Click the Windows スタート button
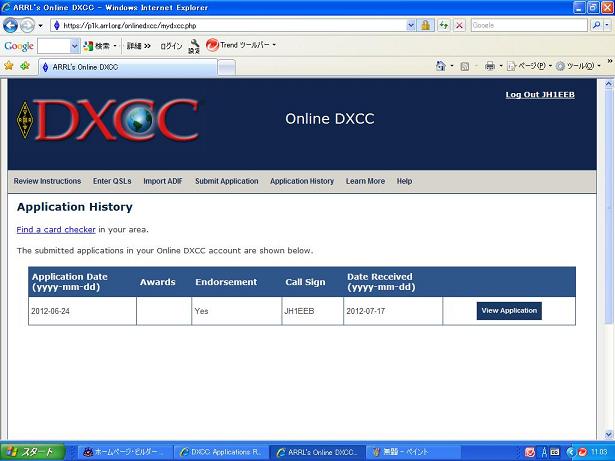 click(x=32, y=452)
